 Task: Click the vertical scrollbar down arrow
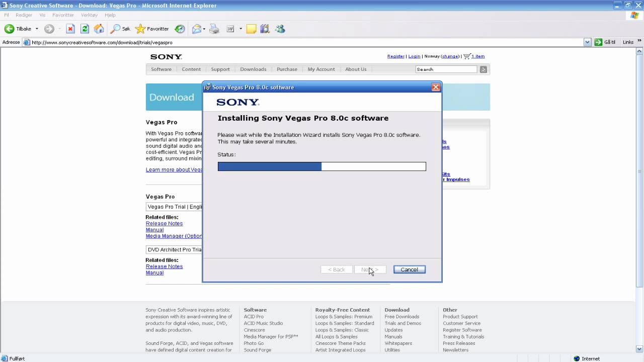[x=639, y=349]
